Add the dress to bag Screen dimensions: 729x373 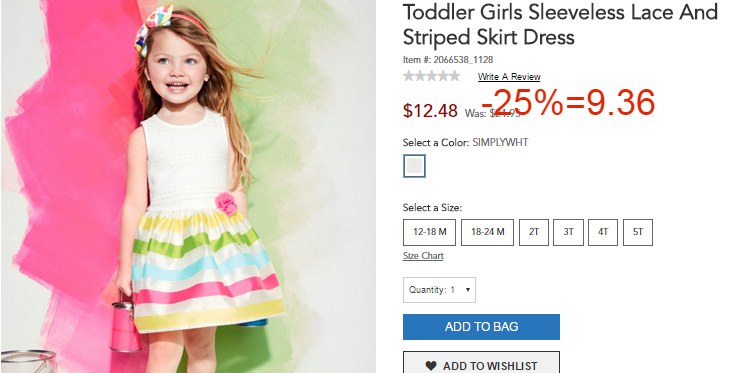(481, 327)
